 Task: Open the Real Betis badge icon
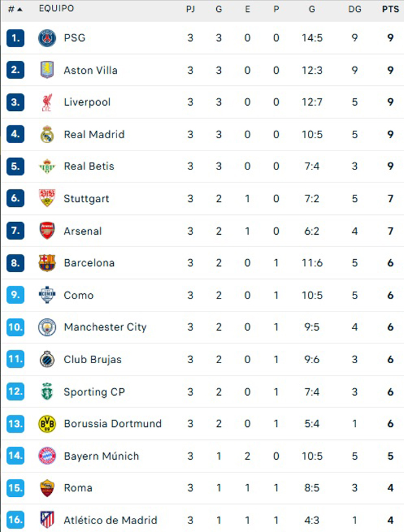click(47, 166)
